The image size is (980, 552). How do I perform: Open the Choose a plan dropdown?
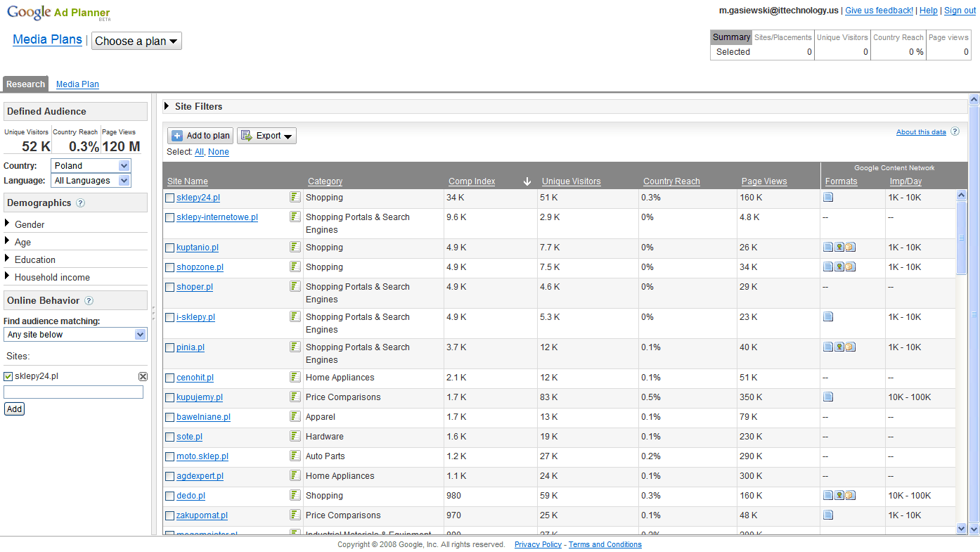click(x=136, y=41)
